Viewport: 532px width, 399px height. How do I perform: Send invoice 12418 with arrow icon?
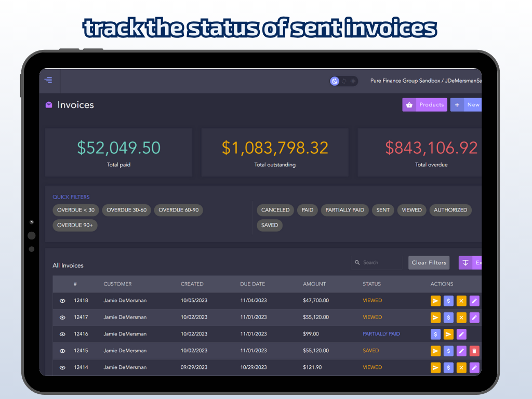[x=436, y=301]
